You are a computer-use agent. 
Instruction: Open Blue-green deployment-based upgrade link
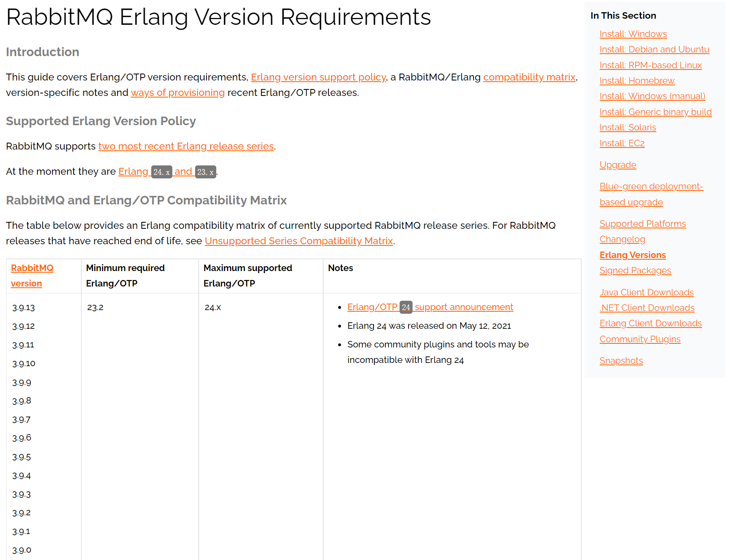pyautogui.click(x=651, y=194)
